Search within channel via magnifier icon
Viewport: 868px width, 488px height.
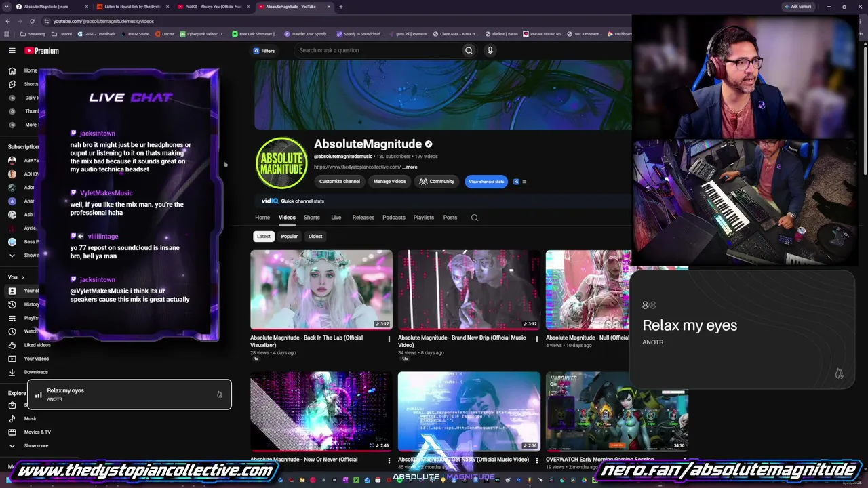tap(475, 218)
